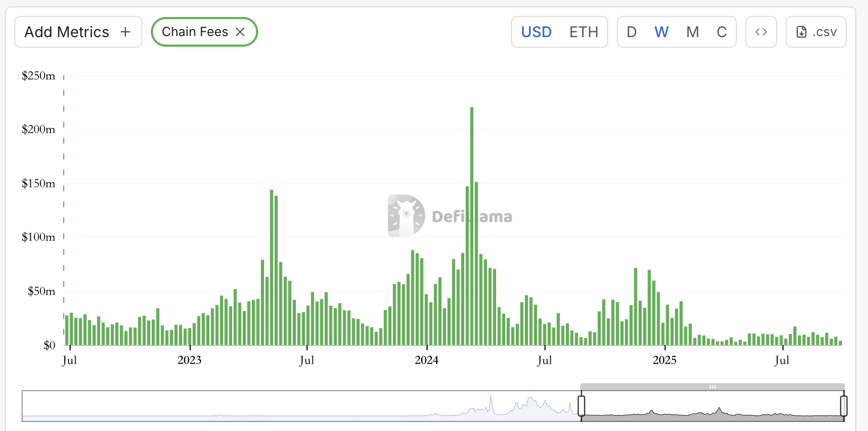The width and height of the screenshot is (868, 431).
Task: Click the DefiLlama watermark logo
Action: (x=406, y=215)
